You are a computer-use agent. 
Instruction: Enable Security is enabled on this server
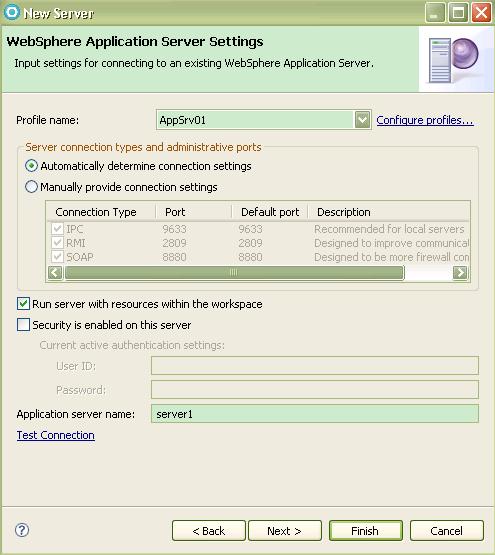pos(23,325)
